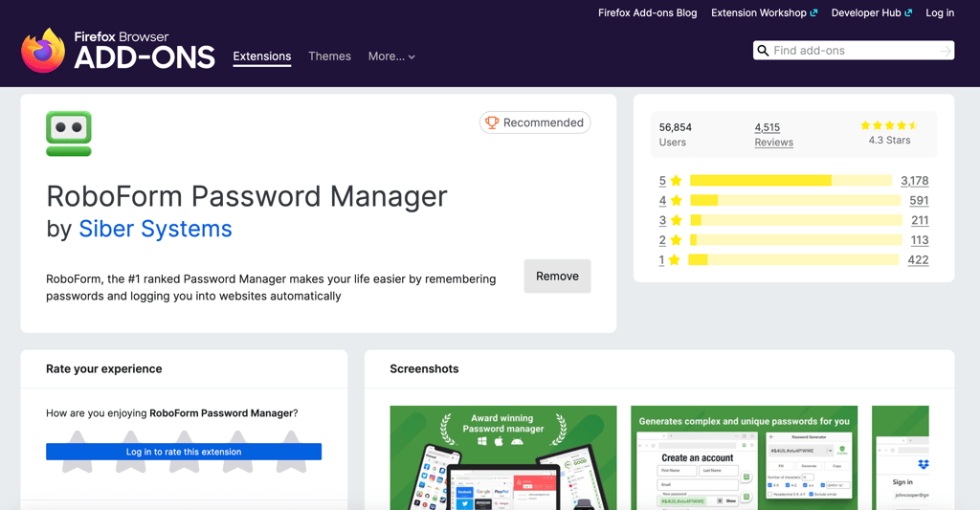The height and width of the screenshot is (510, 980).
Task: Click the 4.3 stars rating icons
Action: (889, 125)
